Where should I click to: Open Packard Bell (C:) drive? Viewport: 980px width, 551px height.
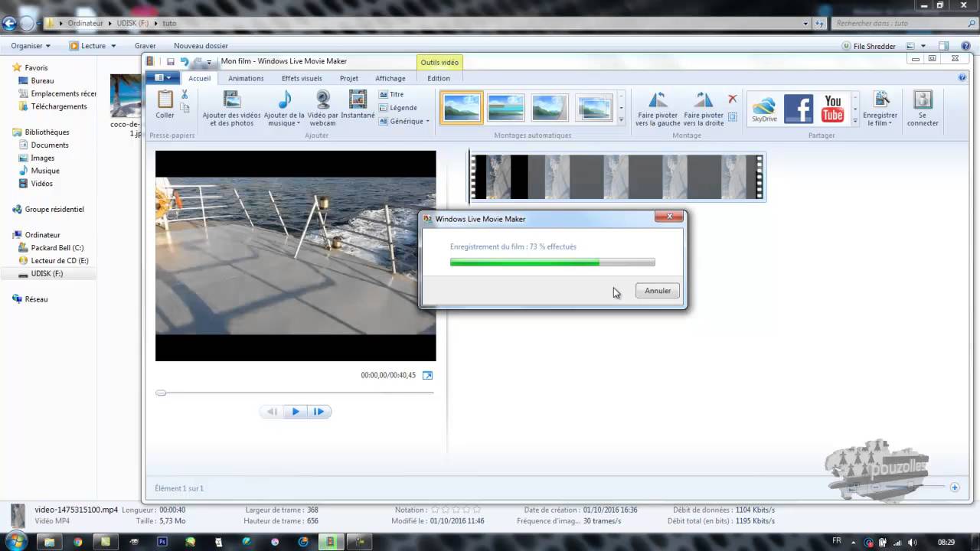57,248
